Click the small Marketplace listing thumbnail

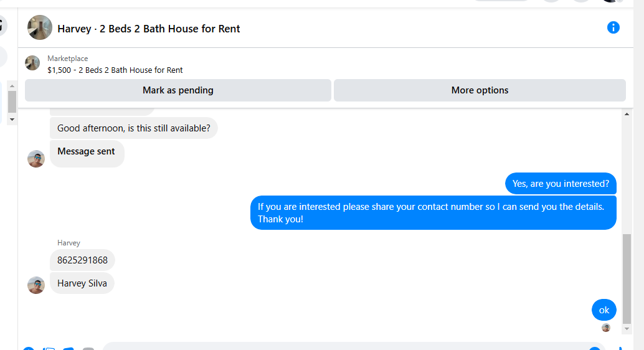[x=32, y=63]
